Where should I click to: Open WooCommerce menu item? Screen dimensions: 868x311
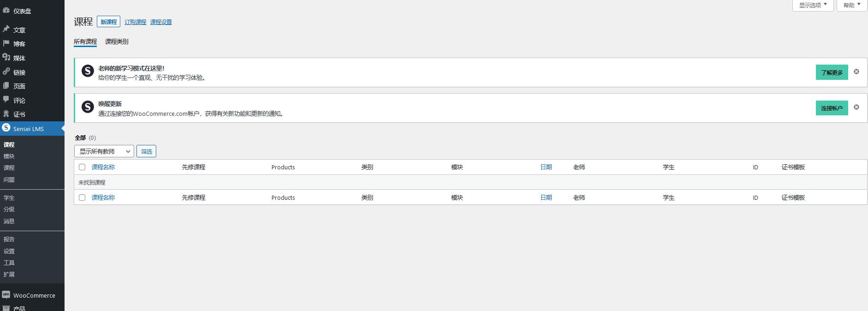pyautogui.click(x=32, y=295)
